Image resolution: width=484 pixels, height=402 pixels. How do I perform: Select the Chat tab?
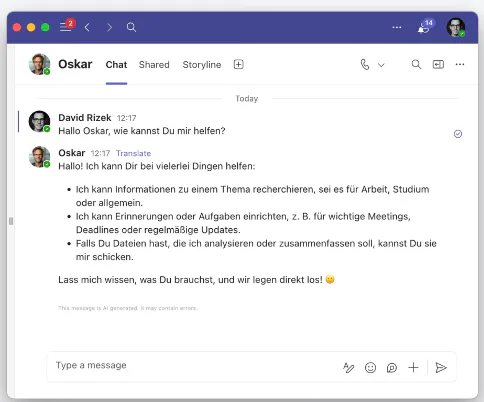[116, 65]
